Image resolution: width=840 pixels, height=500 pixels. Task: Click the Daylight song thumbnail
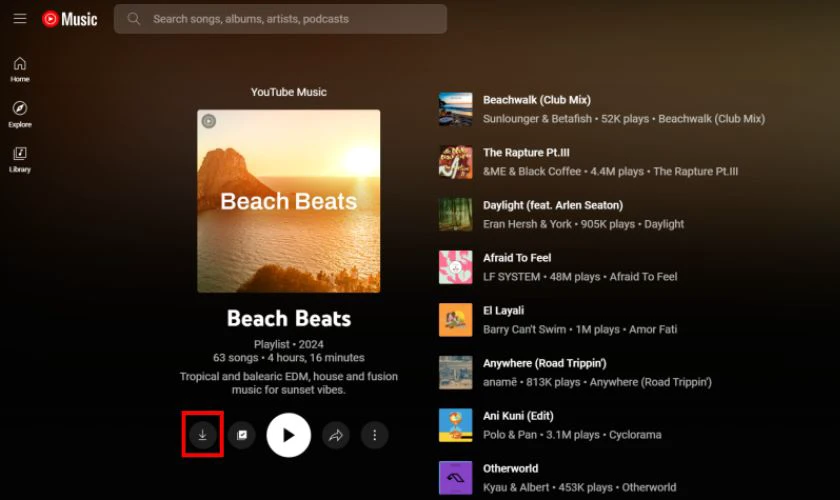click(455, 214)
